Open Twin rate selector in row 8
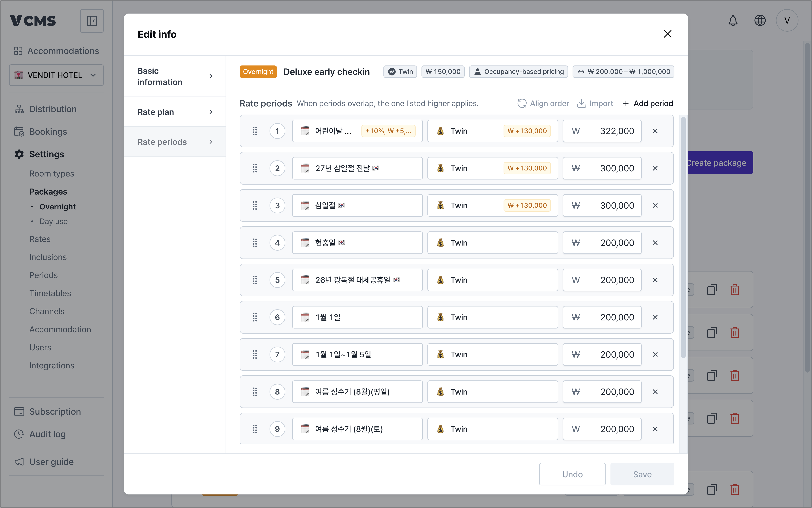812x508 pixels. (493, 392)
